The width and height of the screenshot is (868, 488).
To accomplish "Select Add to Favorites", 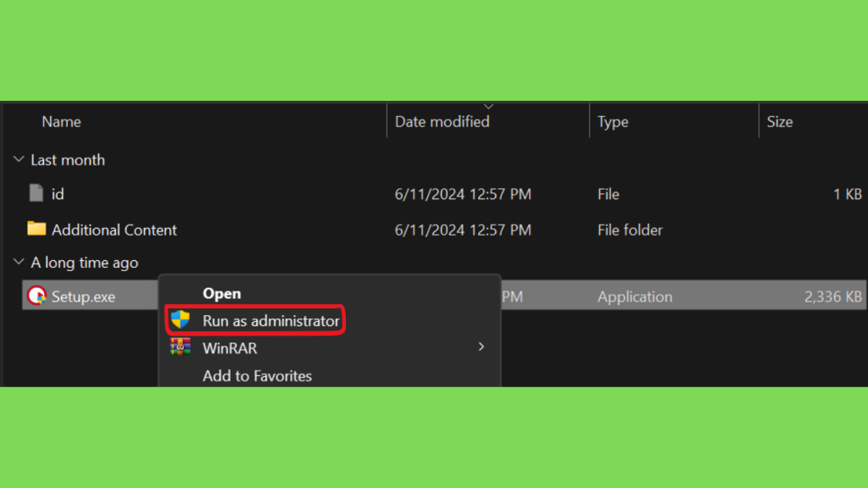I will 257,375.
